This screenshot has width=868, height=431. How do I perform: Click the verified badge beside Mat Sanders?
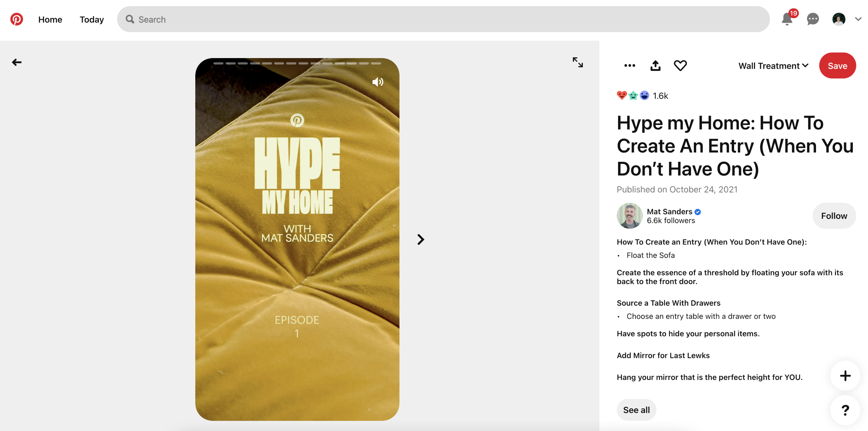(697, 212)
